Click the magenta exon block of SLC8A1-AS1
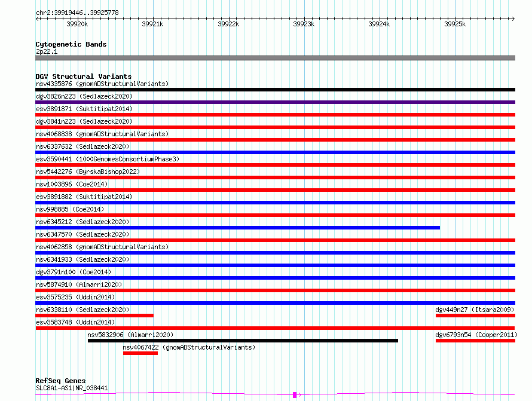 [294, 394]
